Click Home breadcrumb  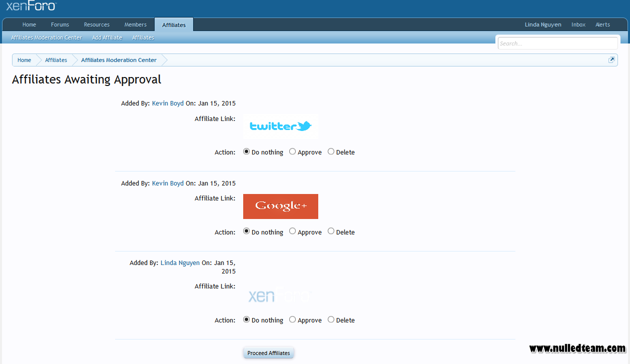(24, 60)
